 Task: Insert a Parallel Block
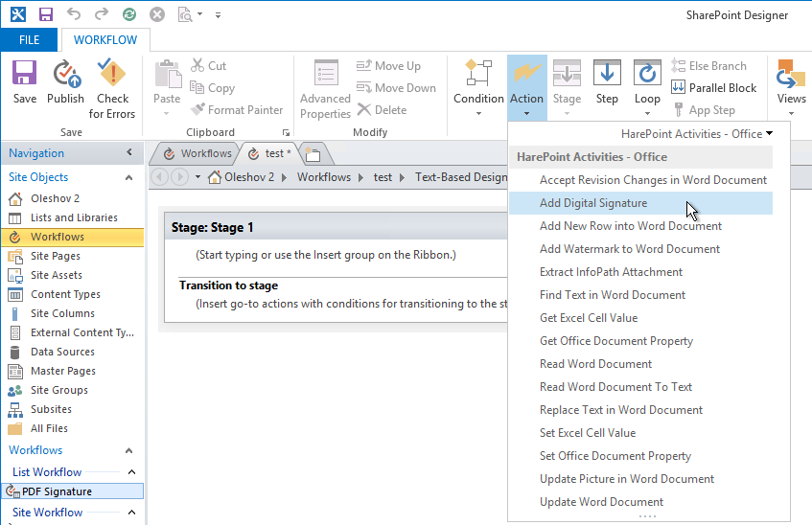[x=714, y=88]
